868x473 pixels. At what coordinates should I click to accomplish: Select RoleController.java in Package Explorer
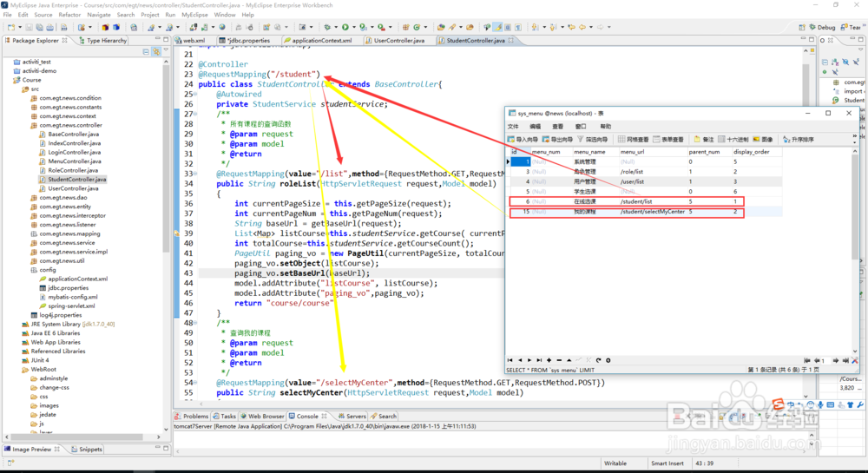pos(69,170)
